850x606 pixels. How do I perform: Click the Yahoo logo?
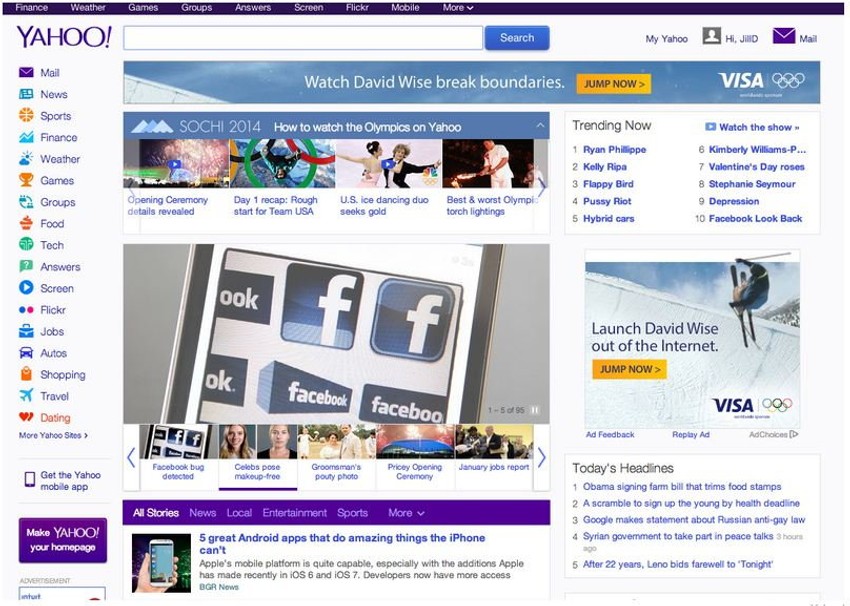tap(64, 37)
